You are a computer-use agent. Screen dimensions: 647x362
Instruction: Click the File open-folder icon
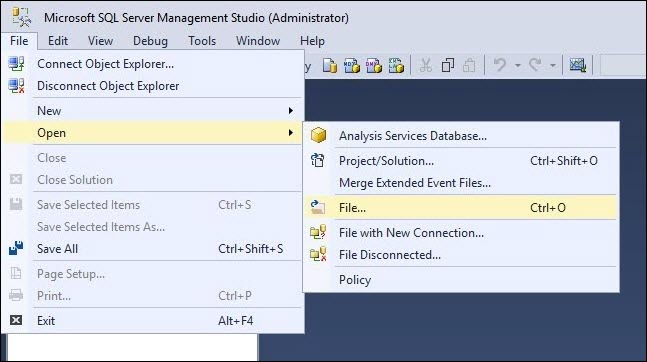coord(317,207)
